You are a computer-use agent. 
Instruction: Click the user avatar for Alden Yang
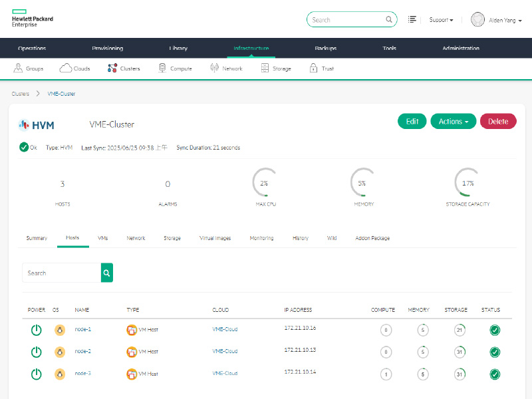(x=477, y=20)
